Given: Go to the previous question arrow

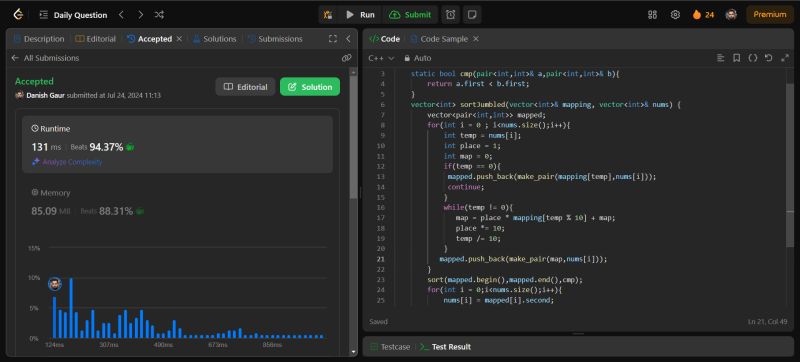Looking at the screenshot, I should point(121,15).
